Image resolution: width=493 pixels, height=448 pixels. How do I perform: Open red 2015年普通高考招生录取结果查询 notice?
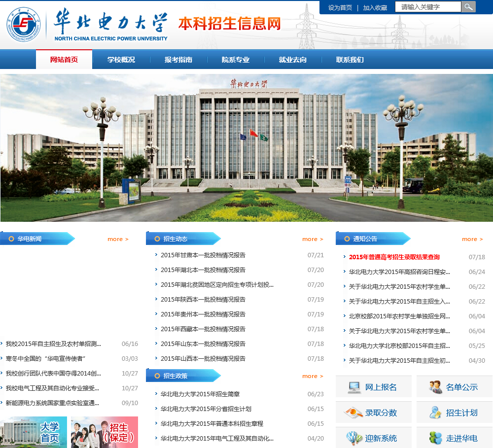click(x=394, y=257)
